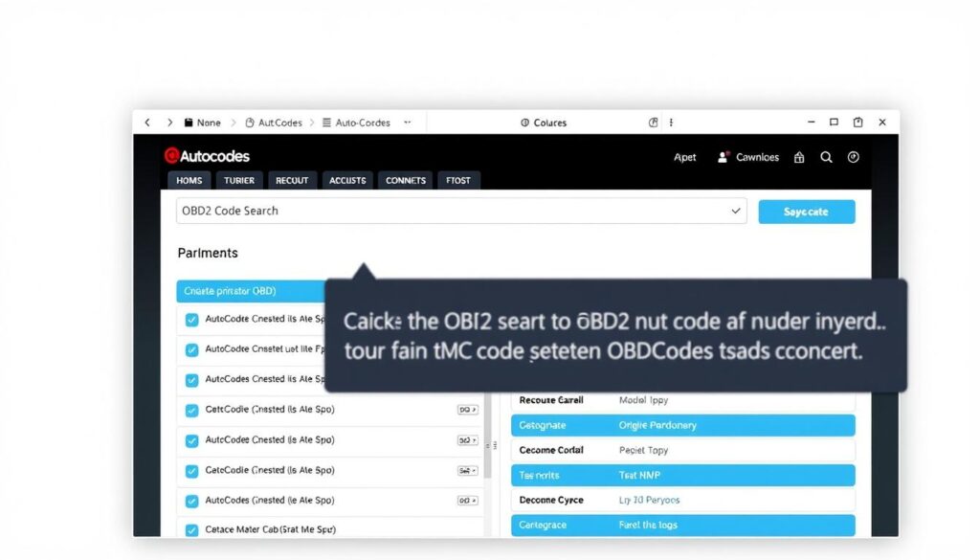Select the Certegrace row

tap(683, 525)
